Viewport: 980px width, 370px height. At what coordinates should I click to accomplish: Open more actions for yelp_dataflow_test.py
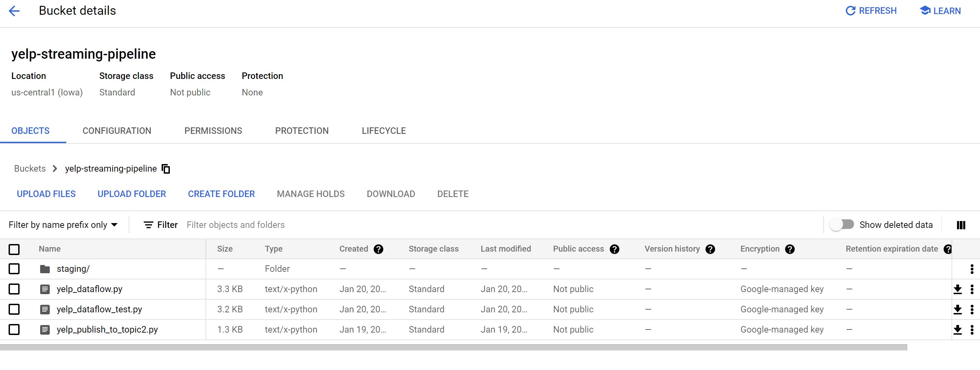(x=972, y=310)
